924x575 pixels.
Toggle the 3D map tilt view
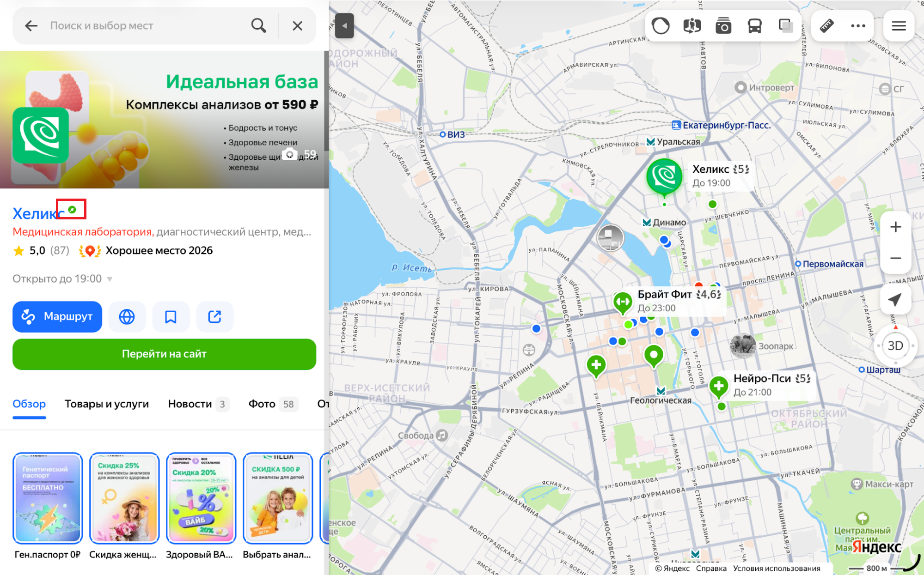point(895,345)
